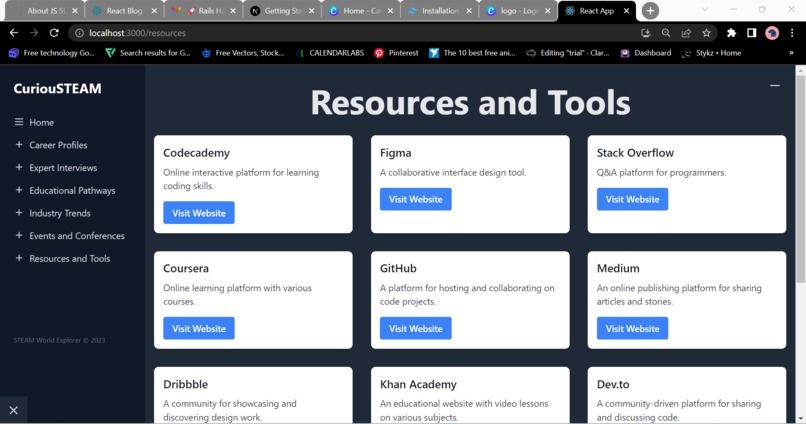The width and height of the screenshot is (806, 424).
Task: Click the STEAM World Explorer © 2023 footer
Action: (x=59, y=340)
